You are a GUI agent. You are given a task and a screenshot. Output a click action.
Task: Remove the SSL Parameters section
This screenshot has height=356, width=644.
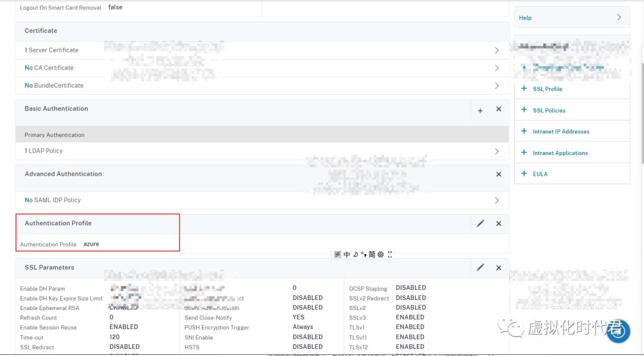click(499, 268)
